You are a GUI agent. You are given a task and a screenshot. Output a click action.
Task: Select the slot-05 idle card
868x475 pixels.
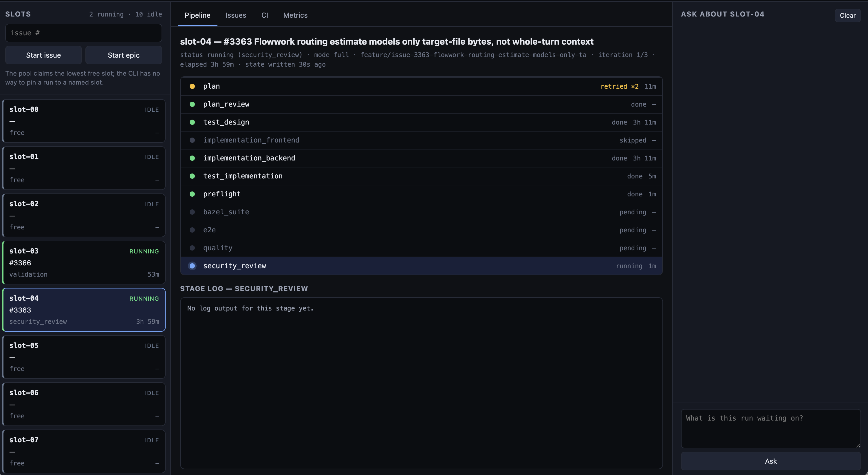[84, 357]
